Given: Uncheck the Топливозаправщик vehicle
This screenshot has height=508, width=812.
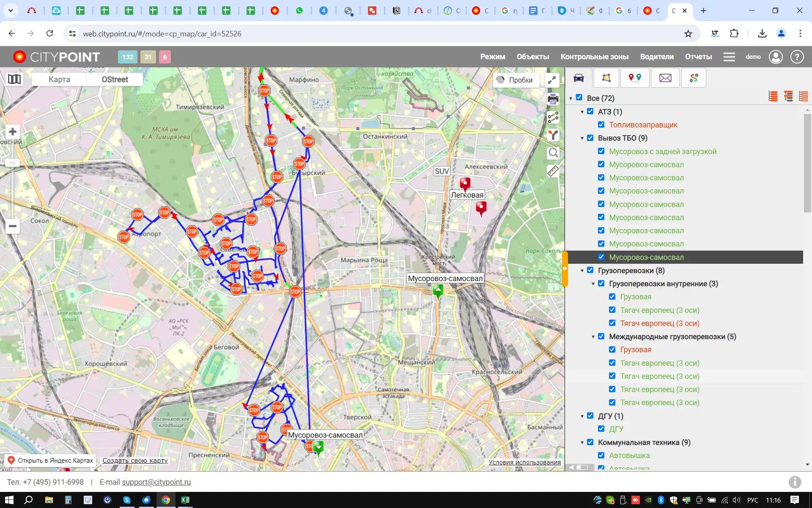Looking at the screenshot, I should (601, 124).
